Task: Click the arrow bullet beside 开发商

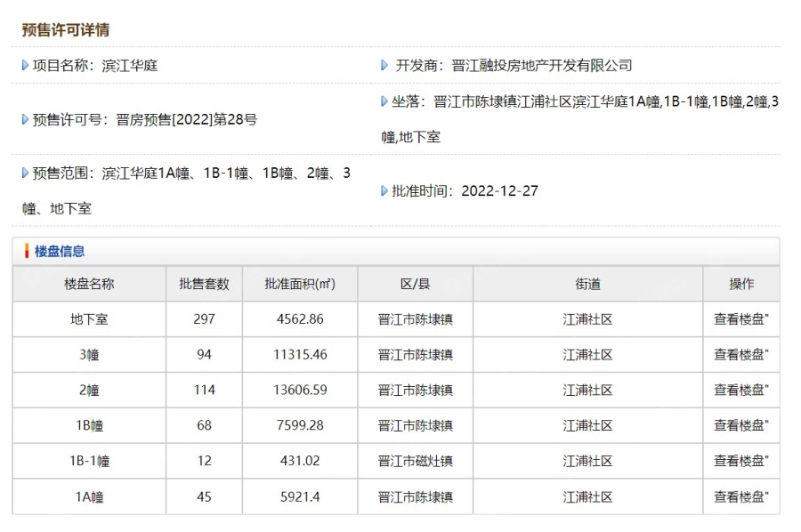Action: pos(384,65)
